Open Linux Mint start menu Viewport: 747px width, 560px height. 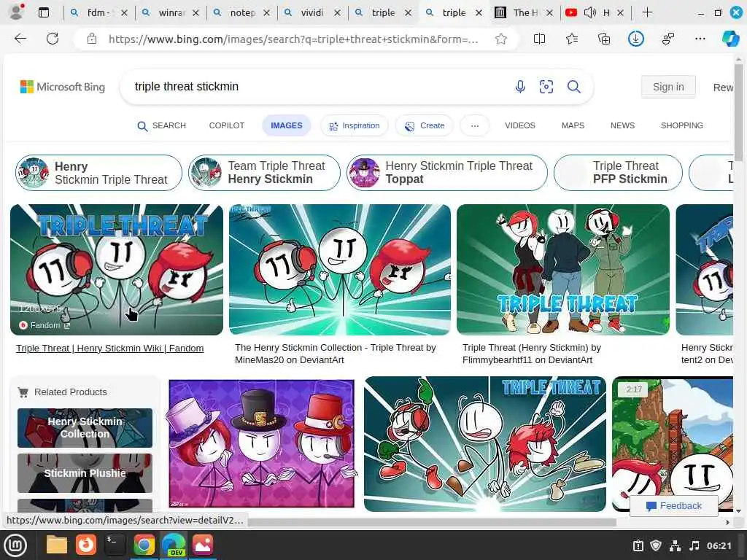(x=15, y=545)
